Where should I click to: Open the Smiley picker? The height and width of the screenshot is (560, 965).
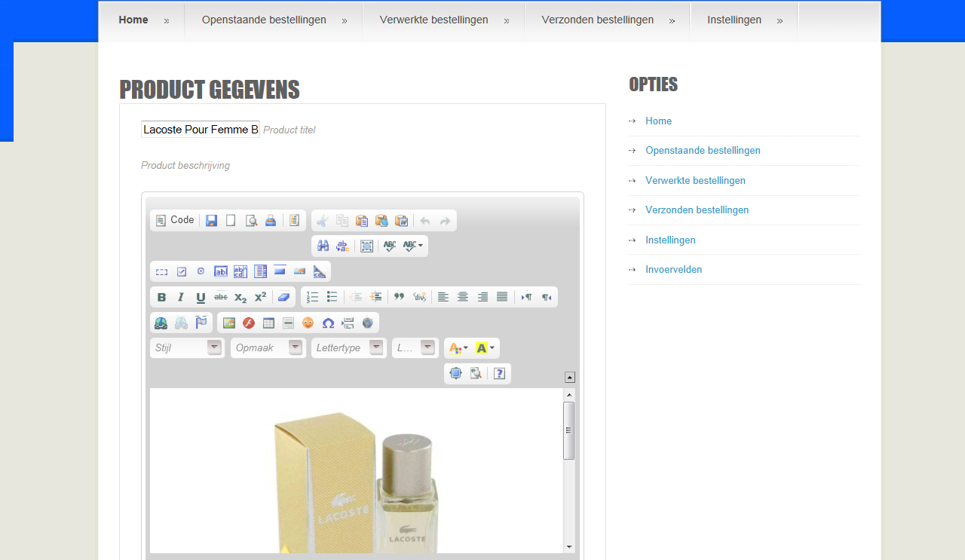coord(308,323)
